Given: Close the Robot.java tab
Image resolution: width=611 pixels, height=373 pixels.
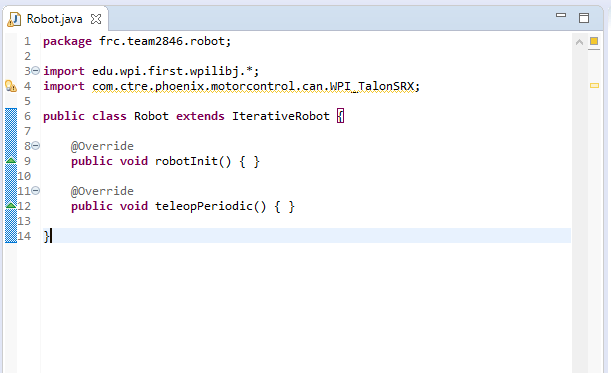Looking at the screenshot, I should pos(96,19).
